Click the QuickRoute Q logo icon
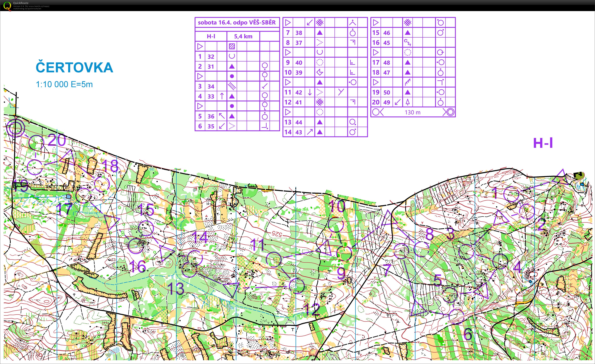This screenshot has height=364, width=595. [7, 6]
